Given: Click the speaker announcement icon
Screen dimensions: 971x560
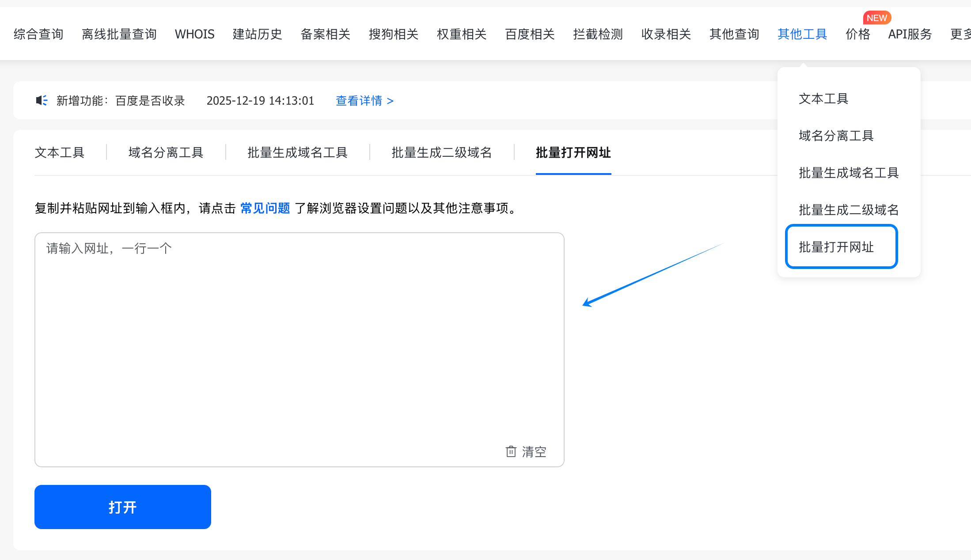Looking at the screenshot, I should (42, 101).
